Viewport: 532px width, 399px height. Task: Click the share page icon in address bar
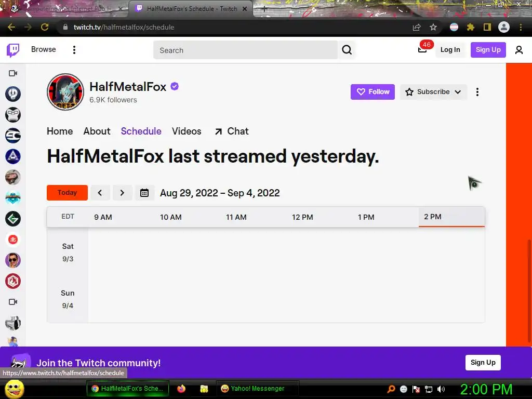[x=417, y=27]
